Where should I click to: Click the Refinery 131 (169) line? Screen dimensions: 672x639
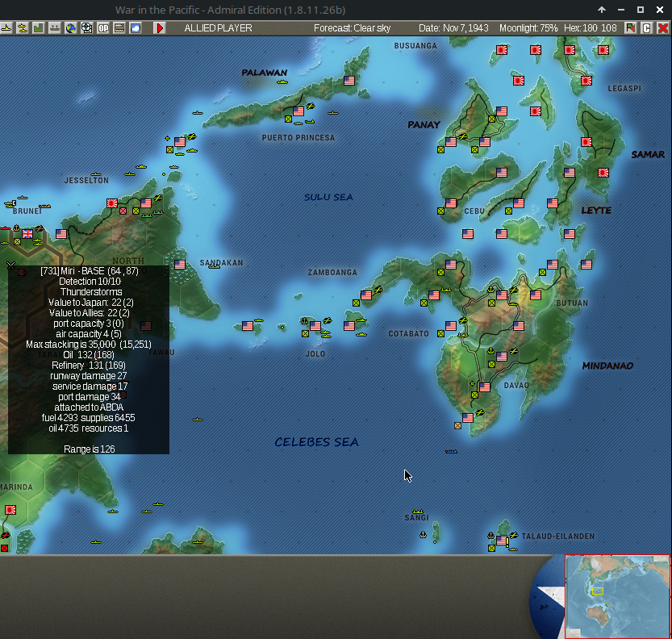(89, 365)
